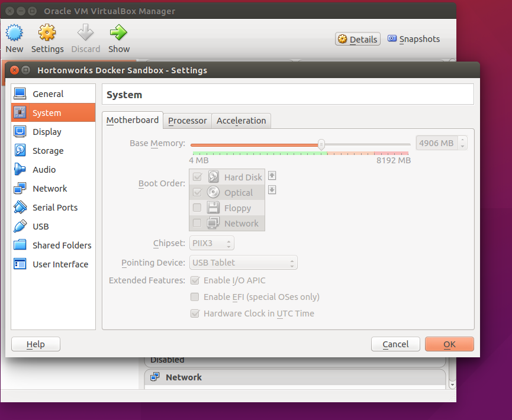512x420 pixels.
Task: Open the USB settings category
Action: point(53,227)
